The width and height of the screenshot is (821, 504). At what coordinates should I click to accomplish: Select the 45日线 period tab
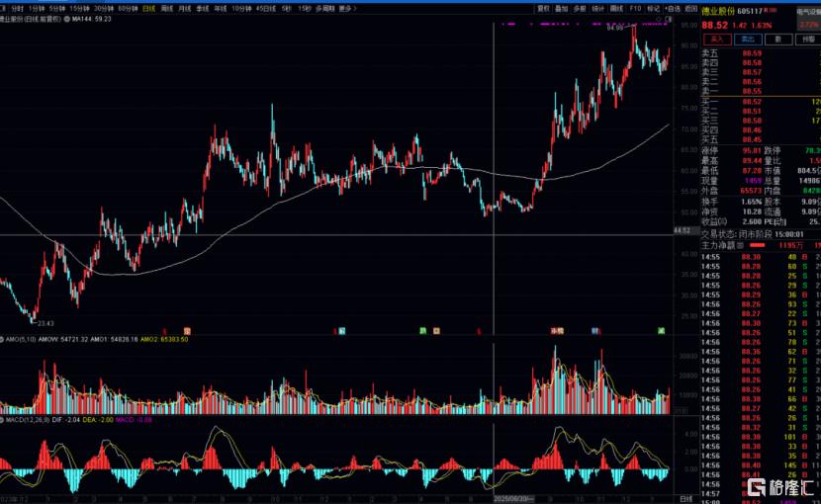tap(265, 9)
